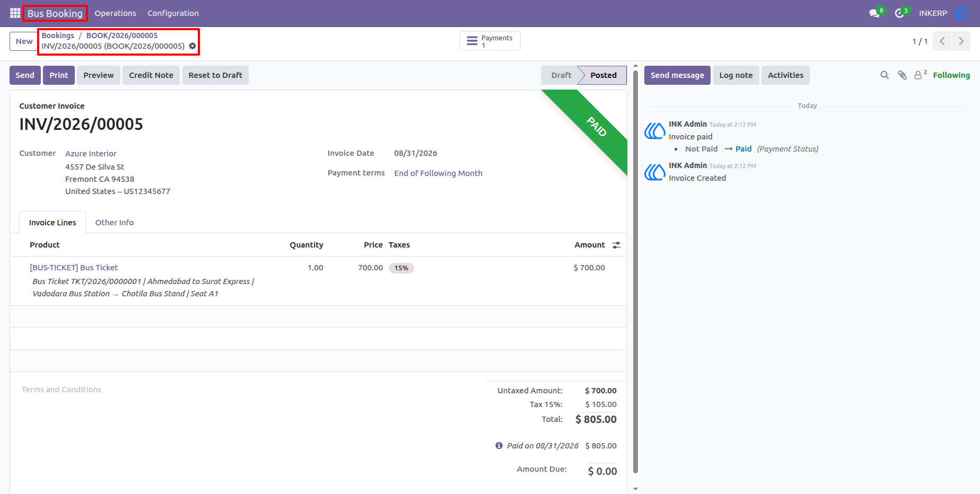Switch to the Other Info tab
Viewport: 980px width, 494px height.
tap(115, 223)
